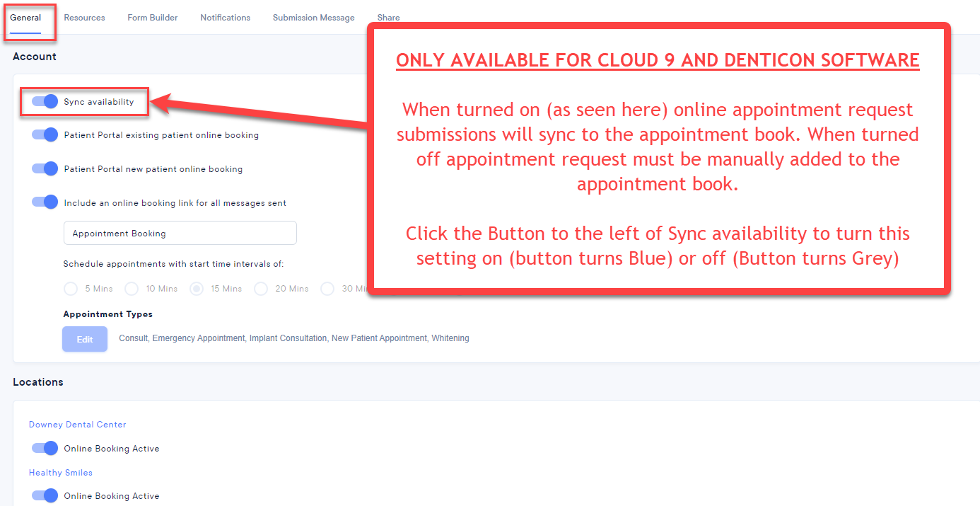Open the Downey Dental Center location link
The image size is (980, 506).
(77, 425)
